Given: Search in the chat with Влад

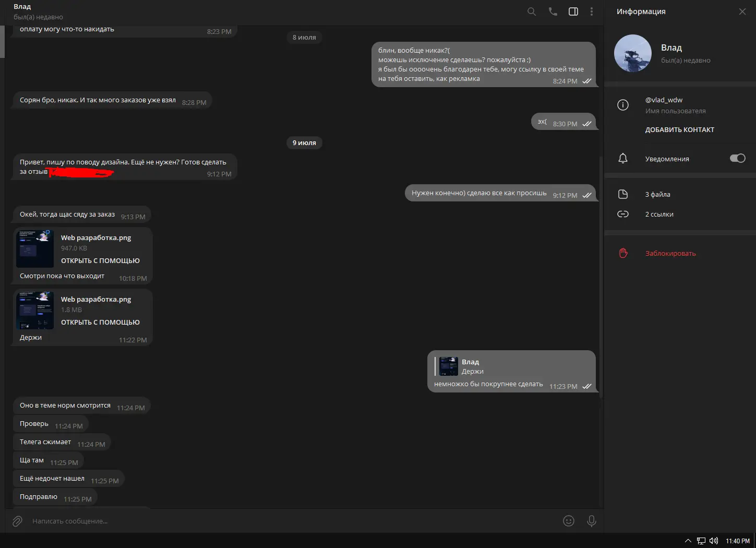Looking at the screenshot, I should point(531,11).
